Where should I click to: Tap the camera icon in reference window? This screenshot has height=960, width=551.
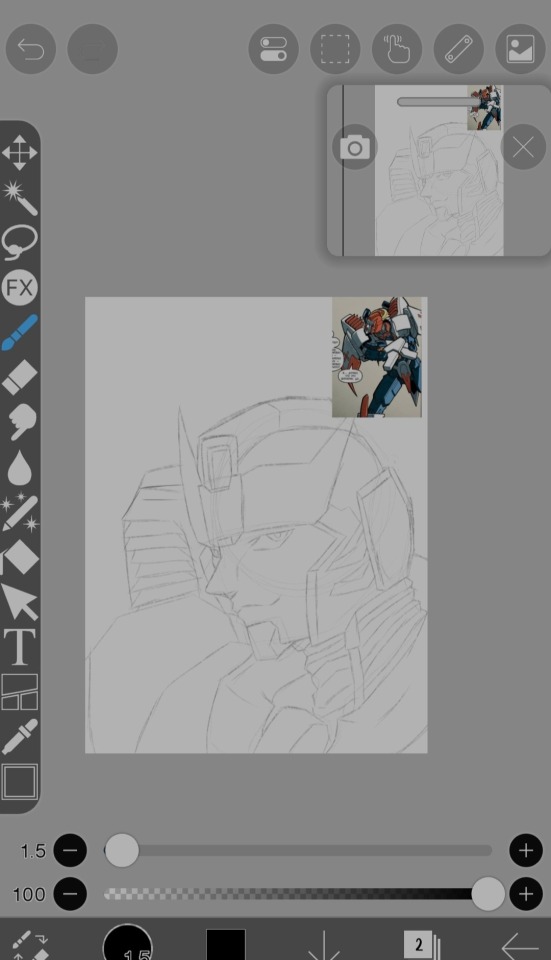coord(354,148)
